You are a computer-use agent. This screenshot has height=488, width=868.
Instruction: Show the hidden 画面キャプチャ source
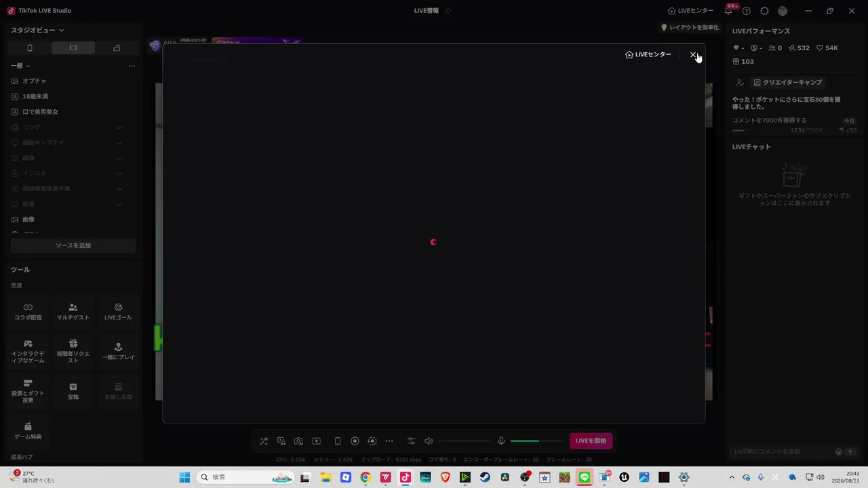coord(119,142)
